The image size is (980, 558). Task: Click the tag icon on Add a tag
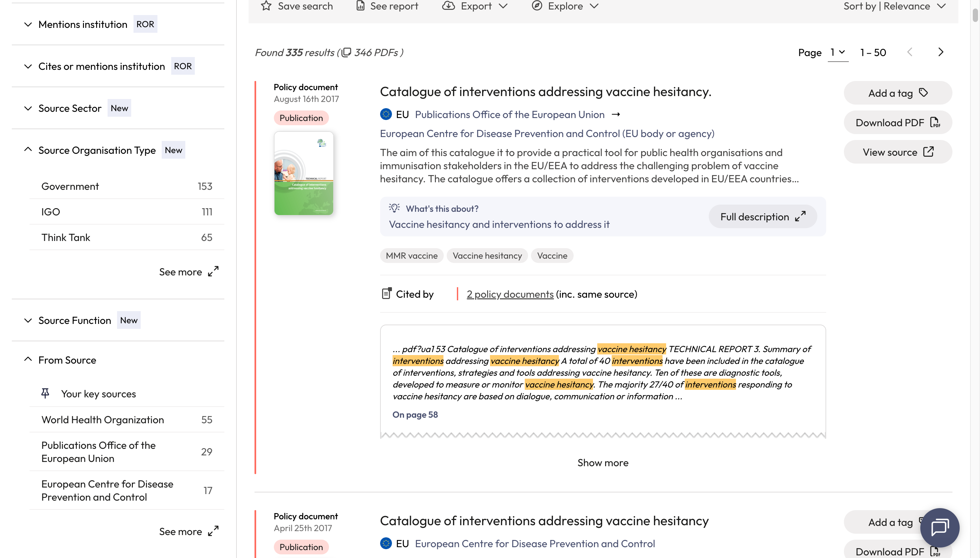924,93
